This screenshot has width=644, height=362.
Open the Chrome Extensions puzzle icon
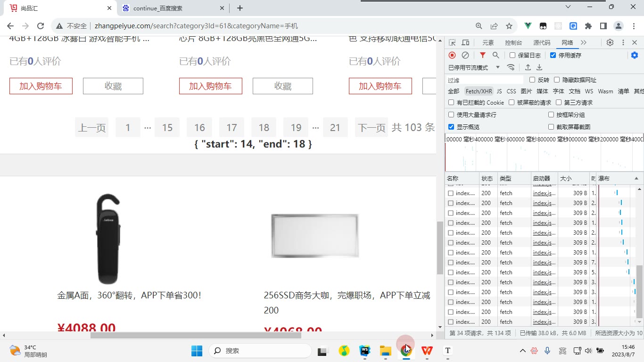click(x=588, y=26)
